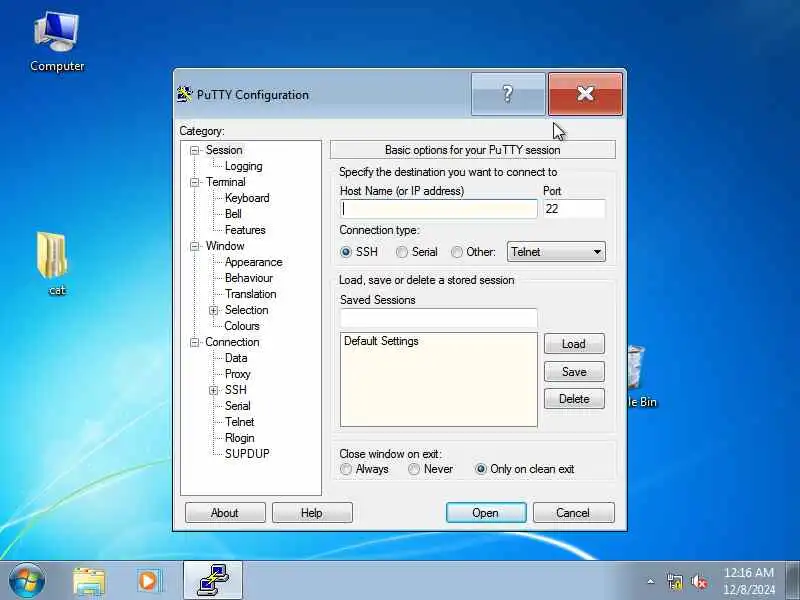Click the About button
800x600 pixels.
225,513
